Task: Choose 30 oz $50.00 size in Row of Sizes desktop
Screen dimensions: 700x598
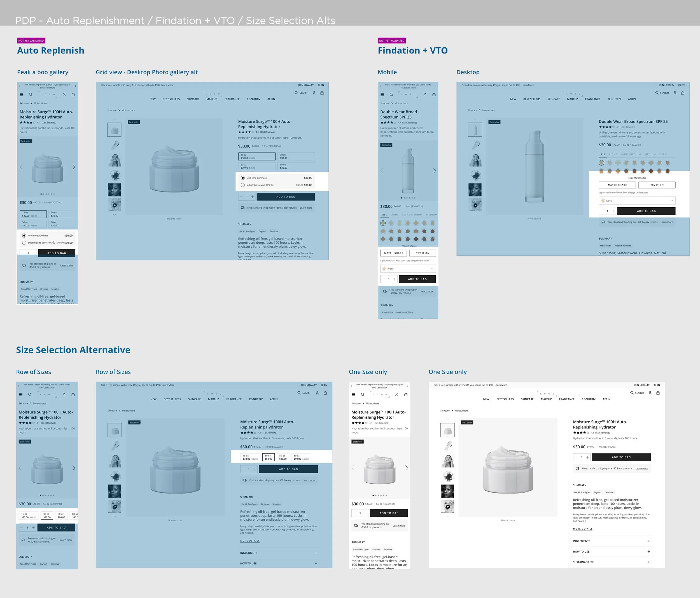Action: 268,457
